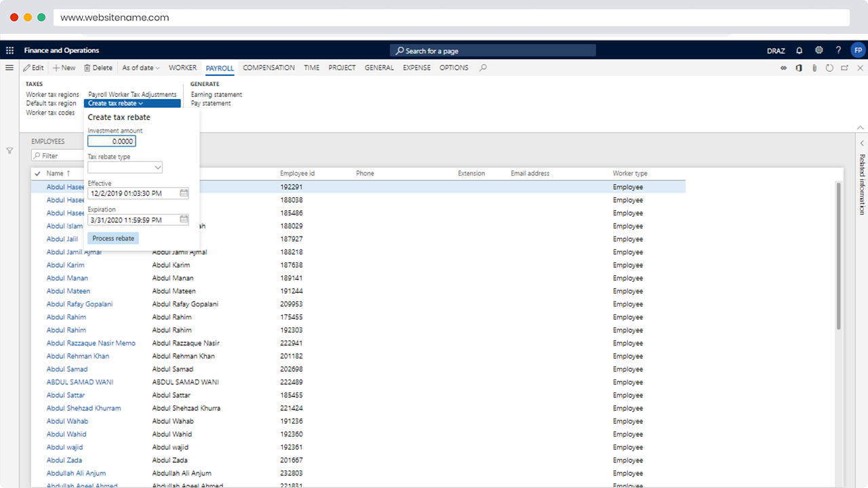Image resolution: width=868 pixels, height=488 pixels.
Task: Refresh the page with circular arrow
Action: [x=829, y=68]
